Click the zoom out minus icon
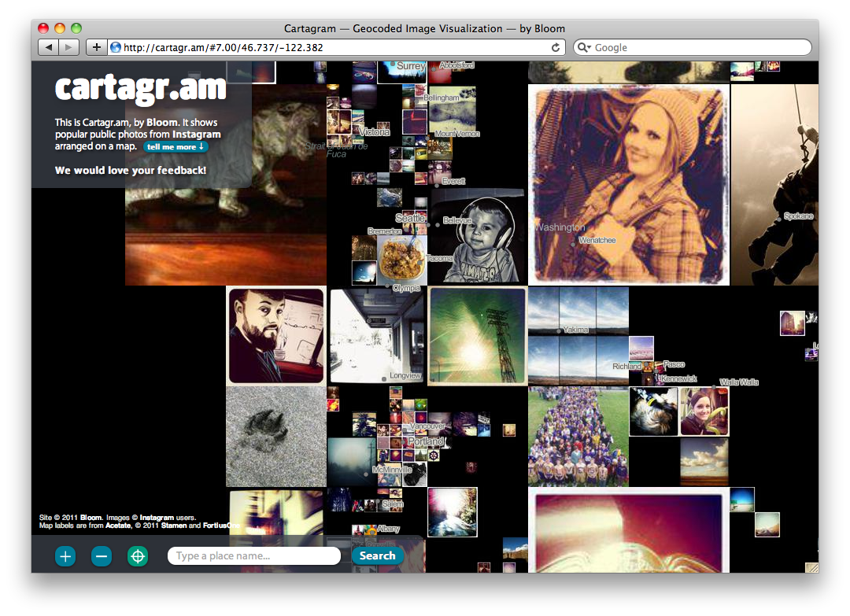Screen dimensions: 850x616 click(x=102, y=556)
